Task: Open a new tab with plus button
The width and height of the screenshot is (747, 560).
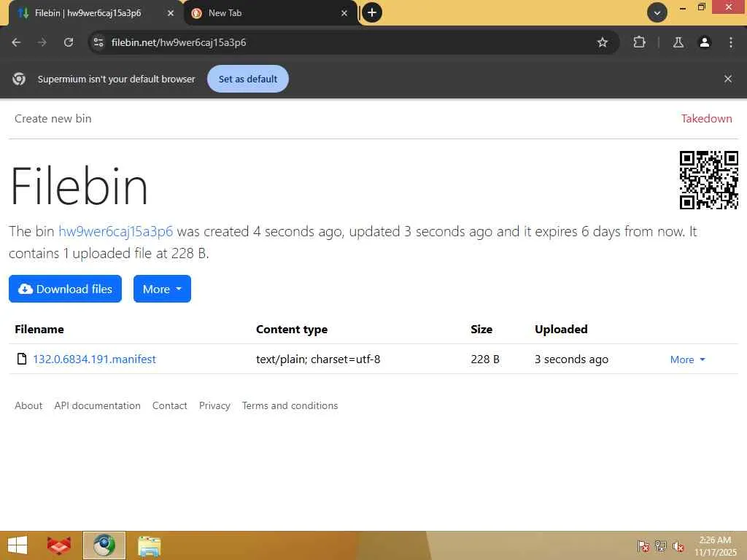Action: tap(372, 12)
